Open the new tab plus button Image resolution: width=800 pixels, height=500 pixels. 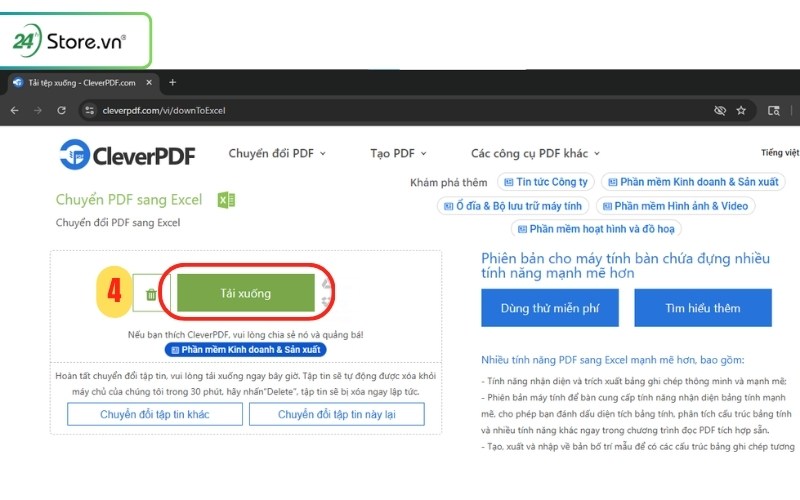tap(172, 82)
